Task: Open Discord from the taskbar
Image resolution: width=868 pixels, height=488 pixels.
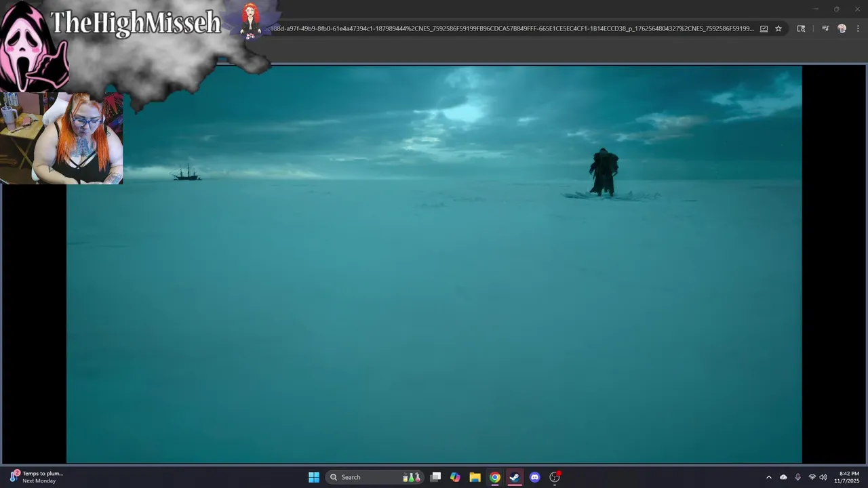Action: coord(534,477)
